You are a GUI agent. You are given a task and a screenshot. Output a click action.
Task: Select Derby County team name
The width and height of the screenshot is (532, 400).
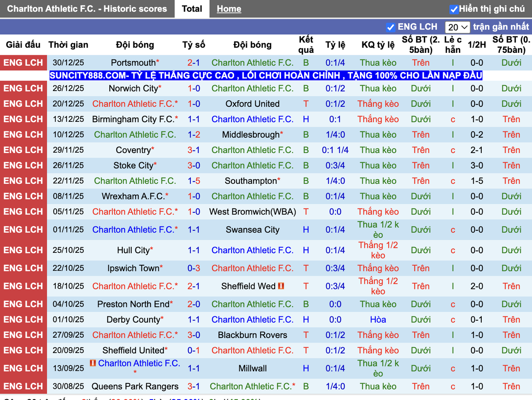[x=133, y=320]
